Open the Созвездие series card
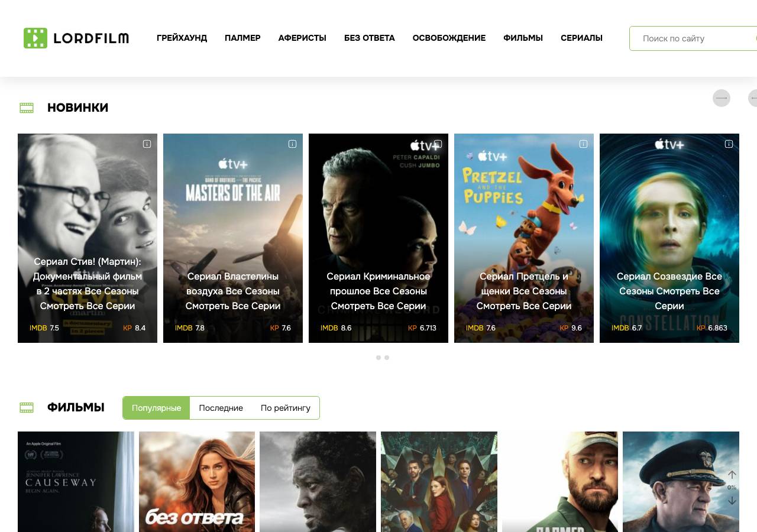Screen dimensions: 757x532 [x=669, y=238]
